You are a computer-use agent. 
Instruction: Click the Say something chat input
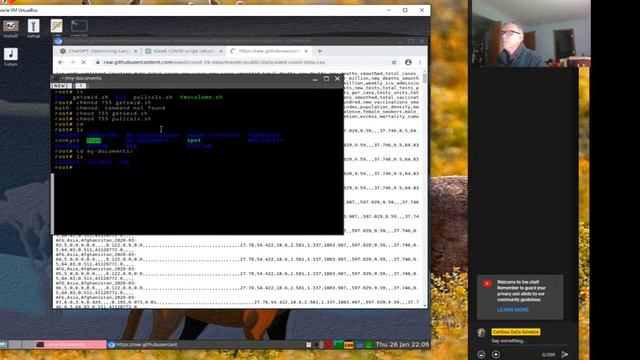[x=509, y=341]
